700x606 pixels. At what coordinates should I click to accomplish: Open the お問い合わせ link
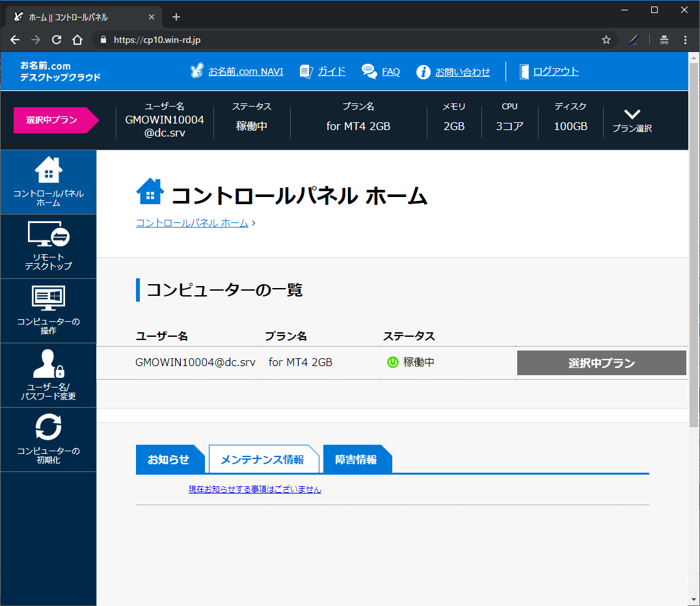click(463, 72)
